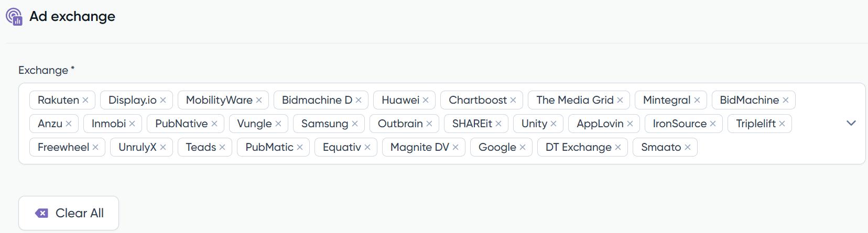Screen dimensions: 868x233
Task: Delete the MobilityWare tag
Action: (x=259, y=100)
